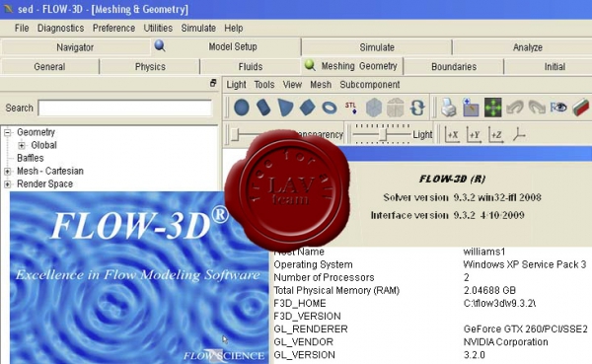Switch to the Simulate main tab

(377, 47)
